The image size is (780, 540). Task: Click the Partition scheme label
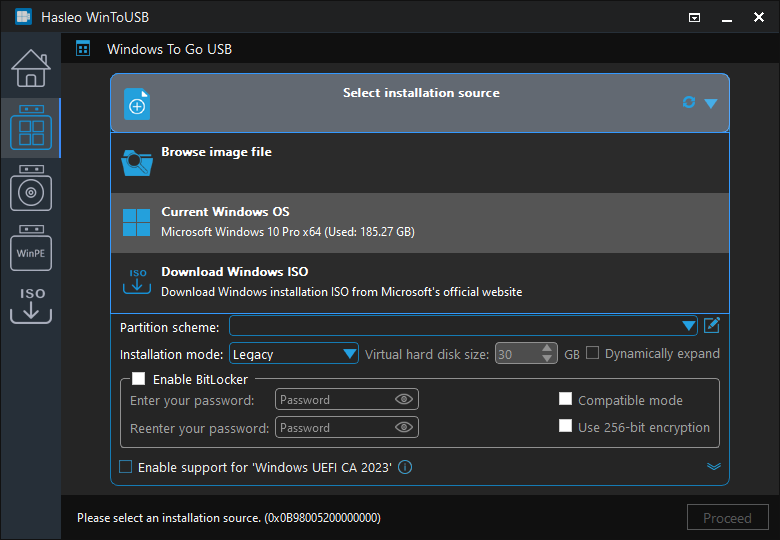pyautogui.click(x=169, y=327)
